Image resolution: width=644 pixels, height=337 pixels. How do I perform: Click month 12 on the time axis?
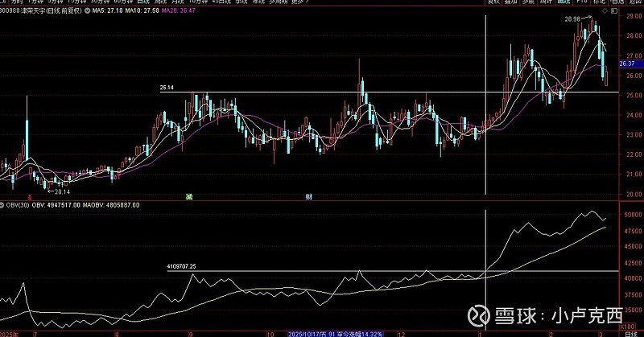(401, 335)
